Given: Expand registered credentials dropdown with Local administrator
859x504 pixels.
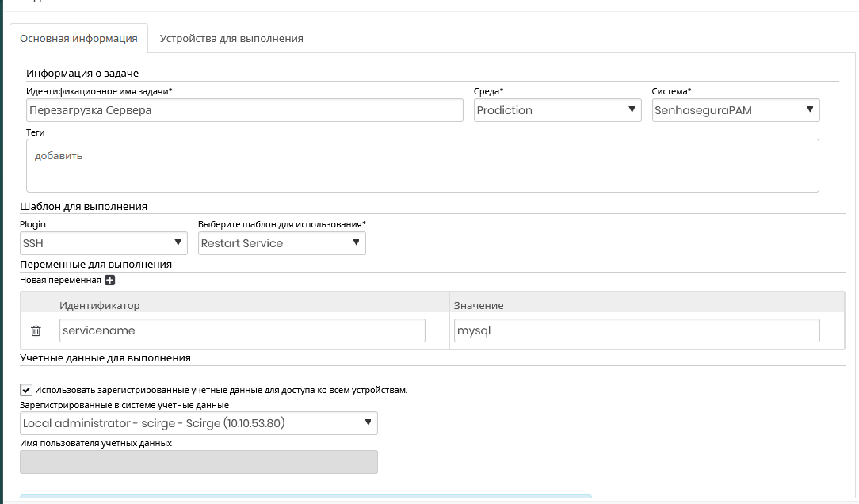Looking at the screenshot, I should tap(198, 423).
